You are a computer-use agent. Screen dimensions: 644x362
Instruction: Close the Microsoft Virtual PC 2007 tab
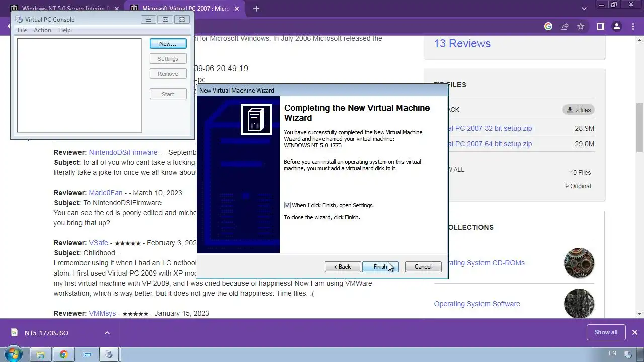tap(238, 9)
